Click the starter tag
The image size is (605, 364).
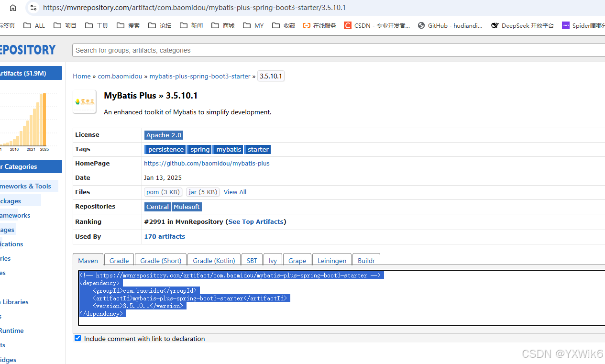pyautogui.click(x=258, y=150)
